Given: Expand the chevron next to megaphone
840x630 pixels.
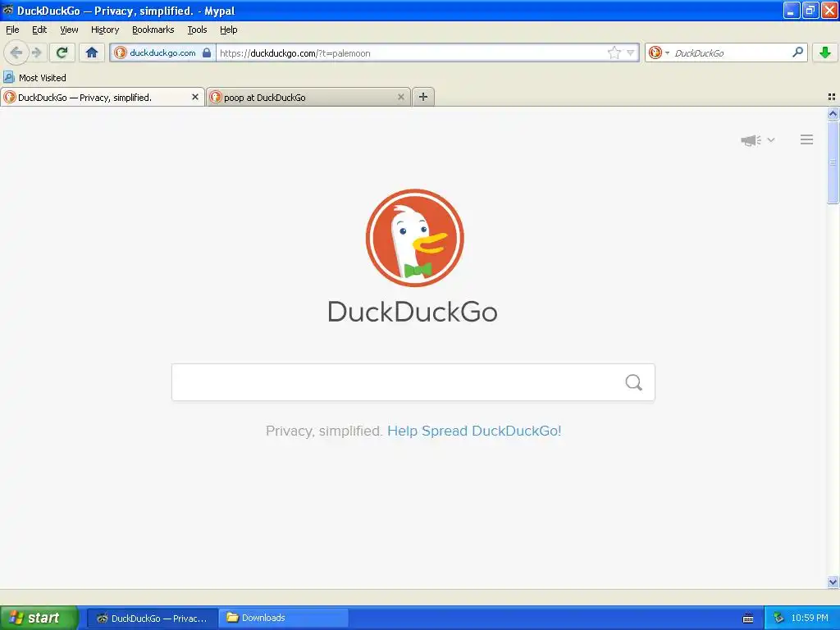Looking at the screenshot, I should [771, 139].
